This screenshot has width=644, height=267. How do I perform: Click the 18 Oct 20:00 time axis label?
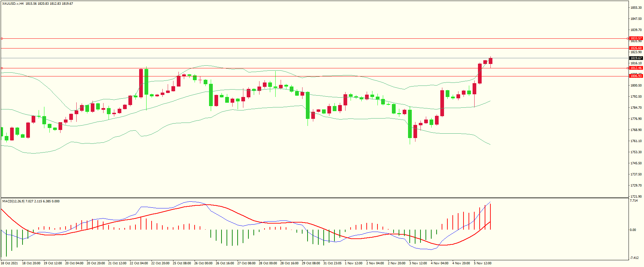coord(31,263)
